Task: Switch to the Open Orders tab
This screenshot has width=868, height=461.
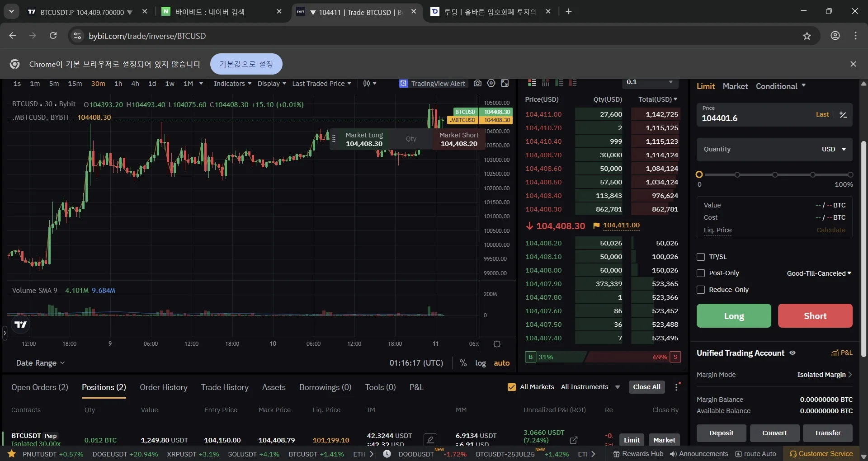Action: coord(40,387)
